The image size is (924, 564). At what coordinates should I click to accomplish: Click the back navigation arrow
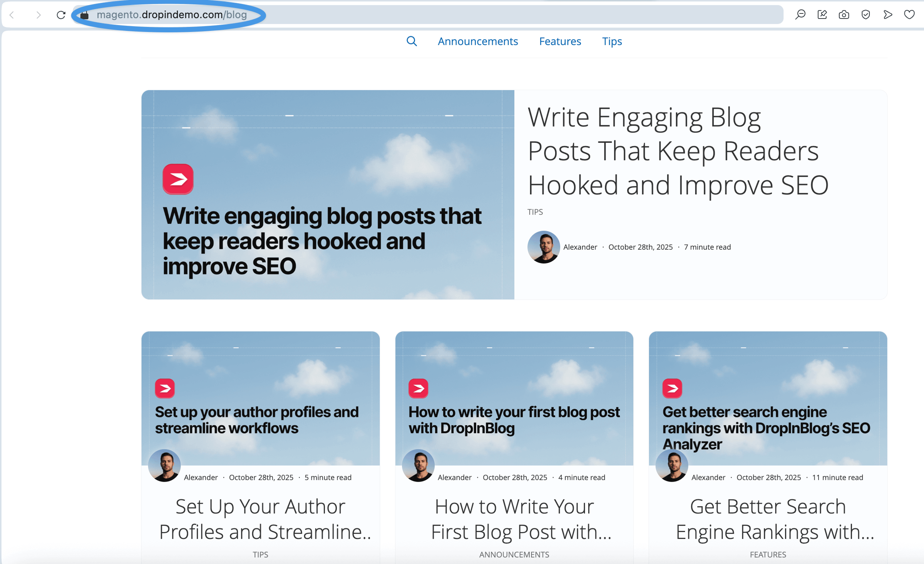[12, 15]
